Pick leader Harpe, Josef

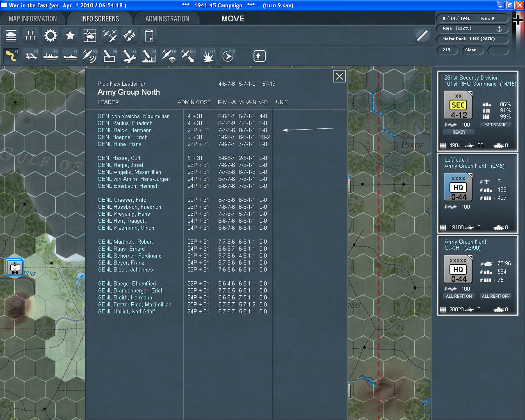pos(121,165)
